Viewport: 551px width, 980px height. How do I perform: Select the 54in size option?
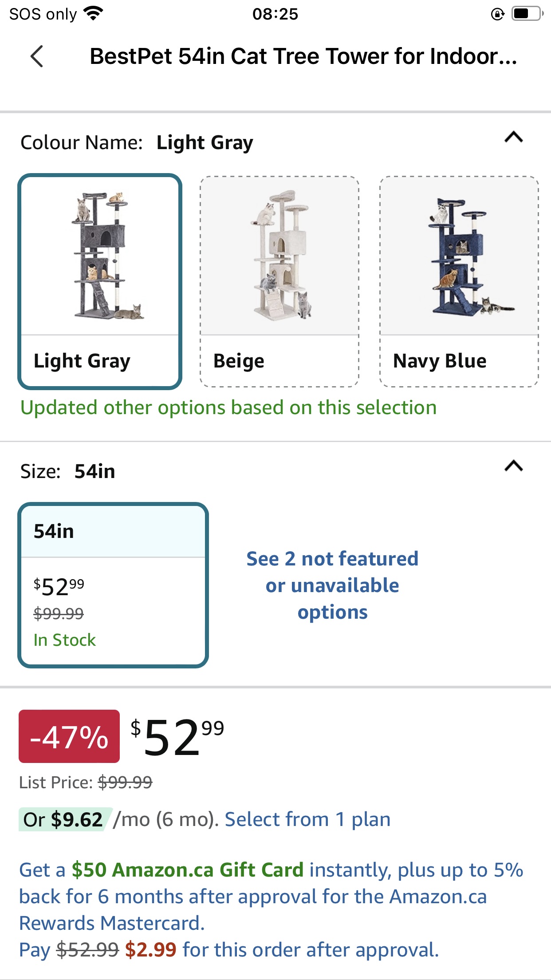[113, 585]
